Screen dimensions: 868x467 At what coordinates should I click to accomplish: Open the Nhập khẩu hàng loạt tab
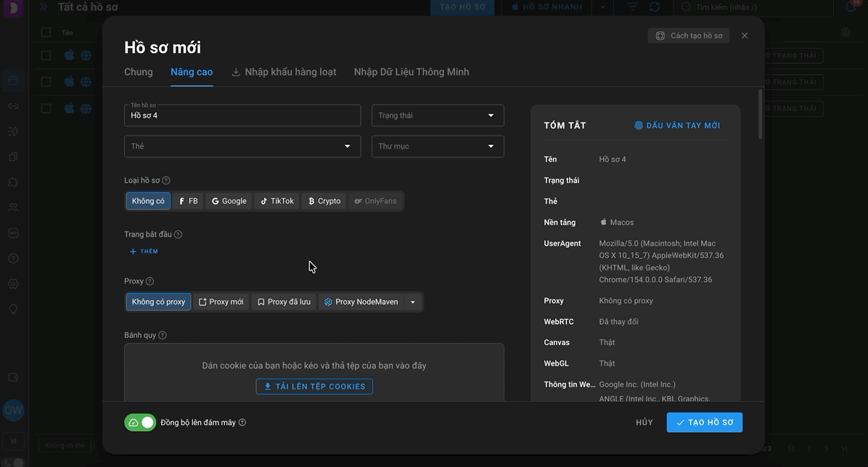pyautogui.click(x=284, y=72)
